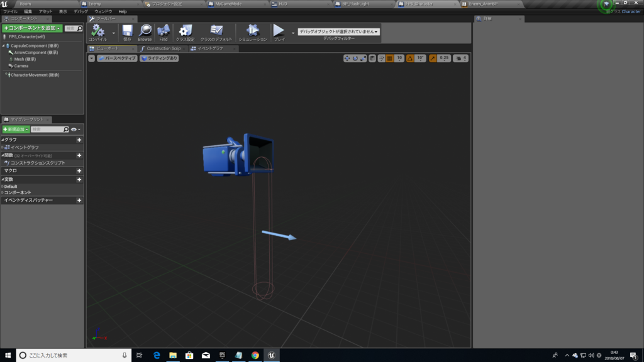Screen dimensions: 644x362
Task: Open コンストラクションスクリプト function
Action: [x=37, y=163]
